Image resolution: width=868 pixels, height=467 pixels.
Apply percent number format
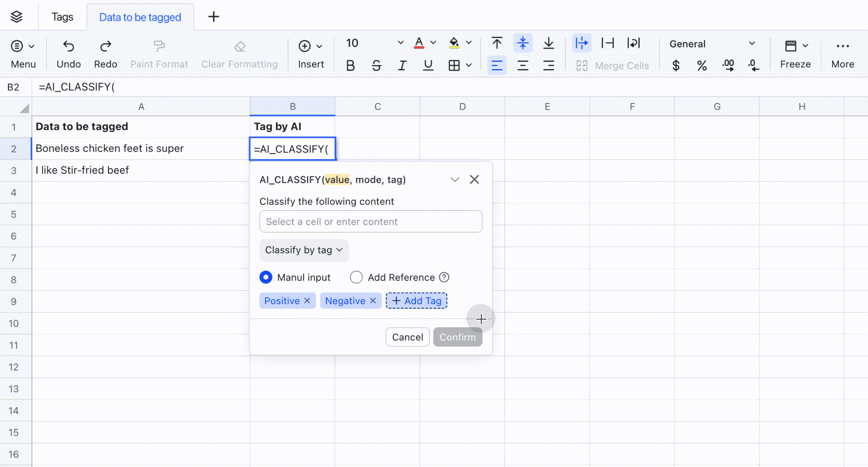702,65
